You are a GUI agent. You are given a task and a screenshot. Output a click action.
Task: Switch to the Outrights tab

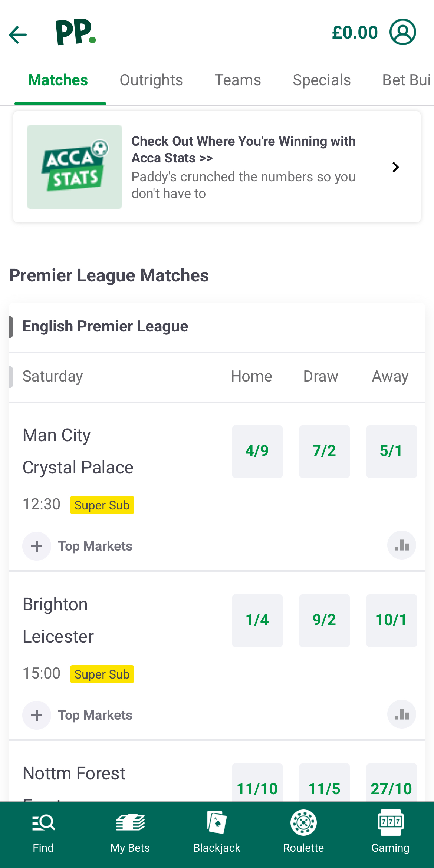click(151, 80)
